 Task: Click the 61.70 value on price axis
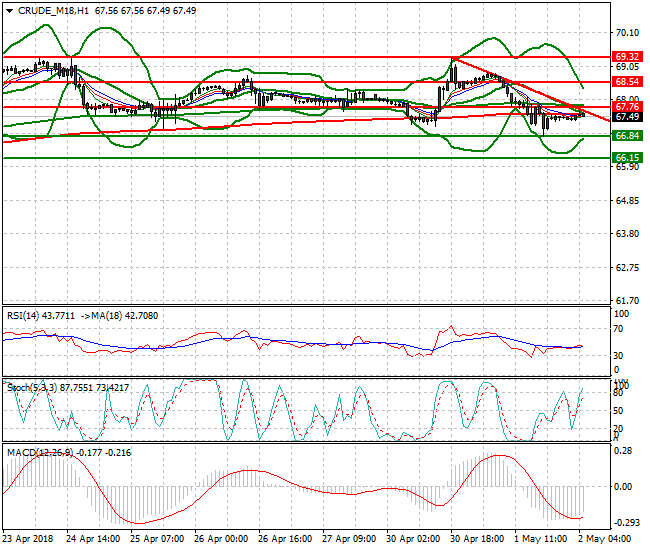[627, 301]
